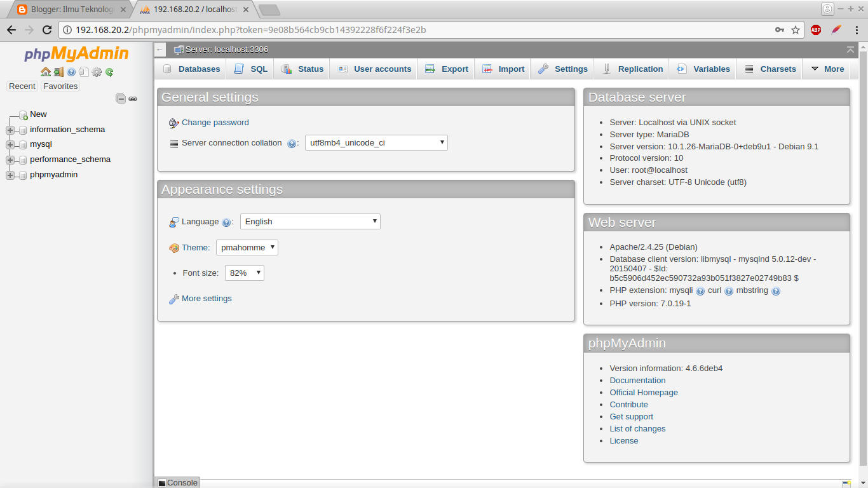Click the browser address bar URL

tap(250, 30)
